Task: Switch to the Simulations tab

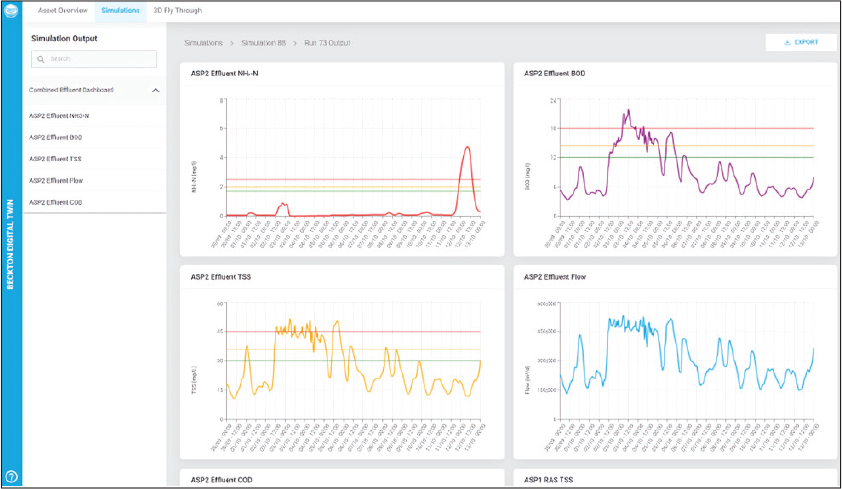Action: click(120, 10)
